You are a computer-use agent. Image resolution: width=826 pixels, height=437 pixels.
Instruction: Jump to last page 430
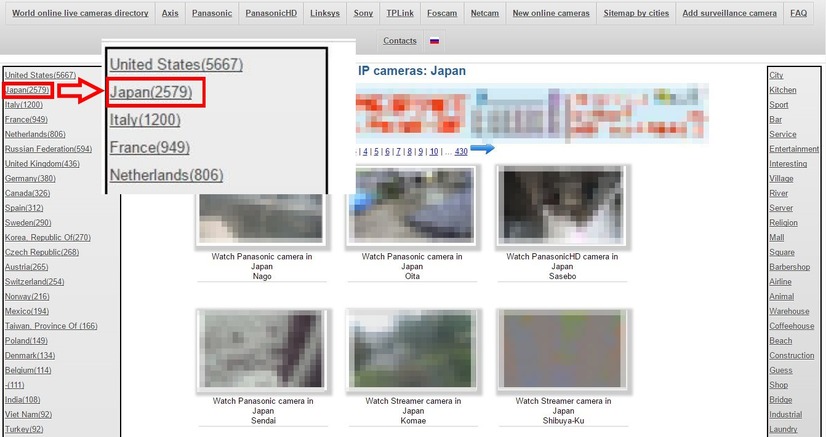click(x=461, y=152)
